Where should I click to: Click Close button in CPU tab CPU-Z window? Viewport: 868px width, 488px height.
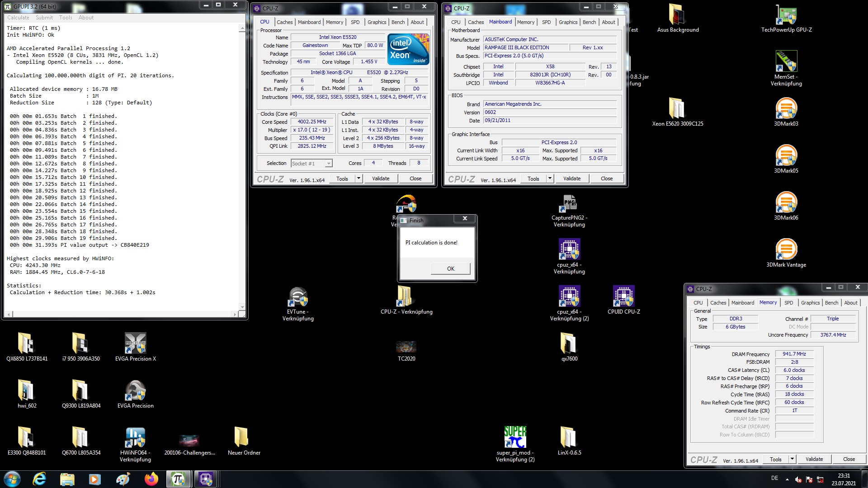[415, 179]
